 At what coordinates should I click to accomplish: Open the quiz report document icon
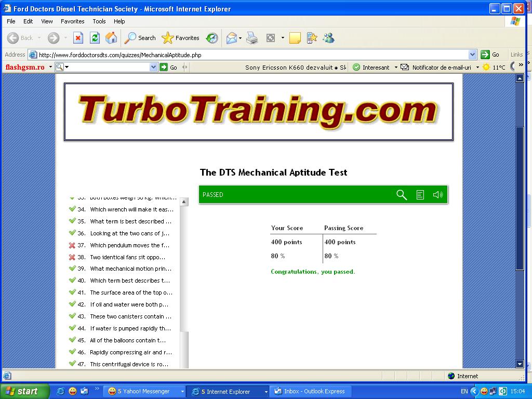click(x=420, y=195)
